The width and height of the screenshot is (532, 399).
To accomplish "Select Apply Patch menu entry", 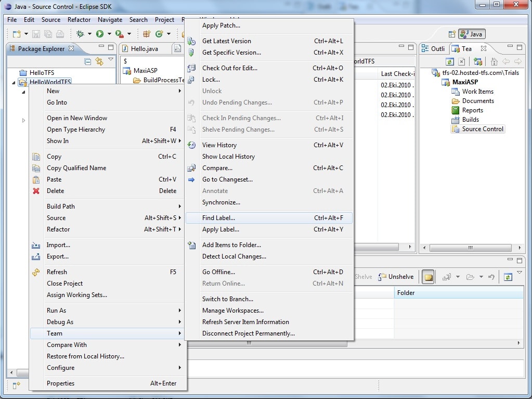I will pyautogui.click(x=269, y=25).
